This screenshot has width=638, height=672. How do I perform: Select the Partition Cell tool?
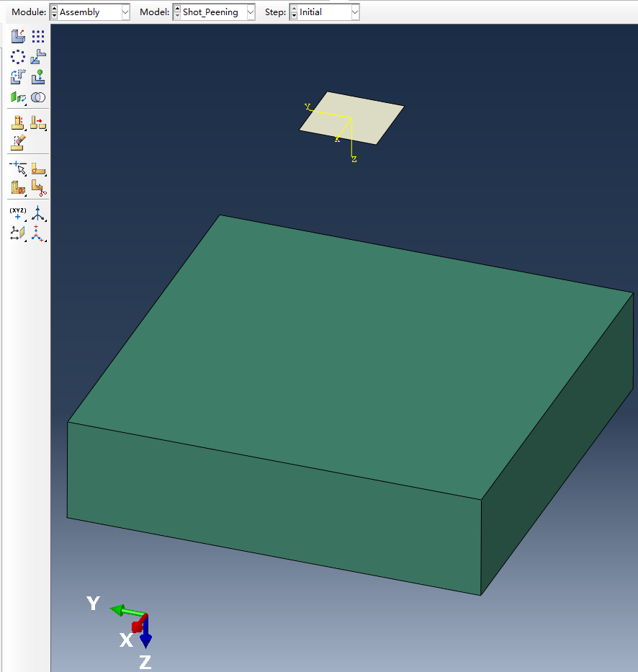pos(17,188)
